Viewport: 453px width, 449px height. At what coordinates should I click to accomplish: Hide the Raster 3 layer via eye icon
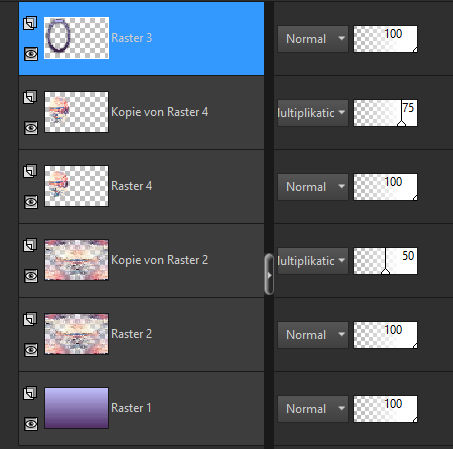31,54
